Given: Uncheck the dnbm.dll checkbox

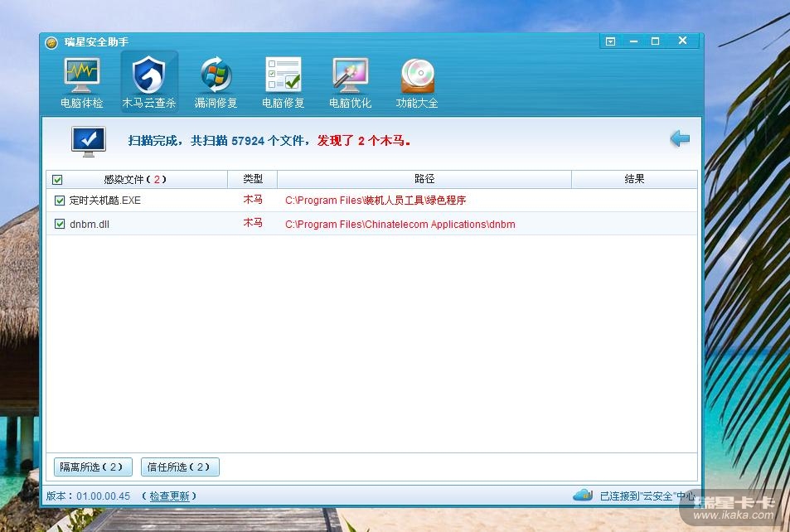Looking at the screenshot, I should coord(60,224).
